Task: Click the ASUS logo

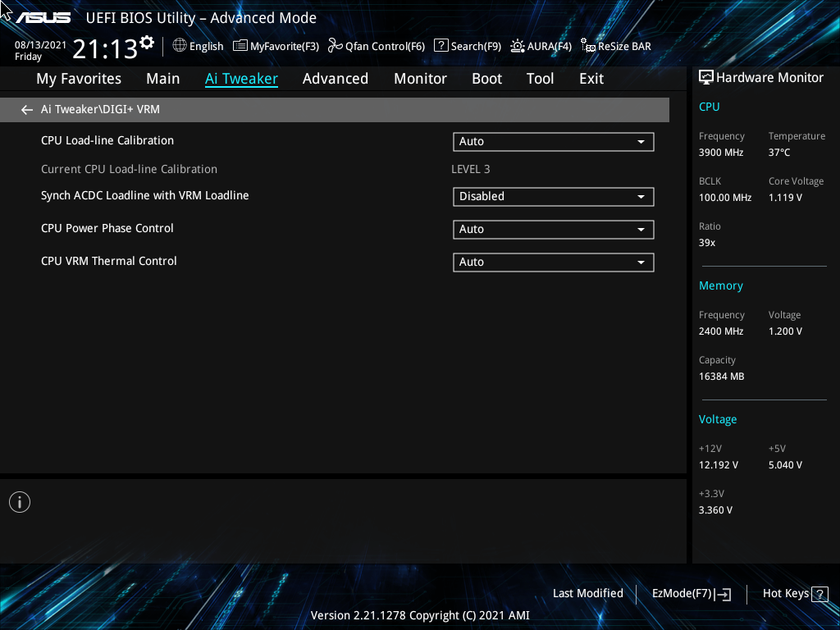Action: click(43, 18)
